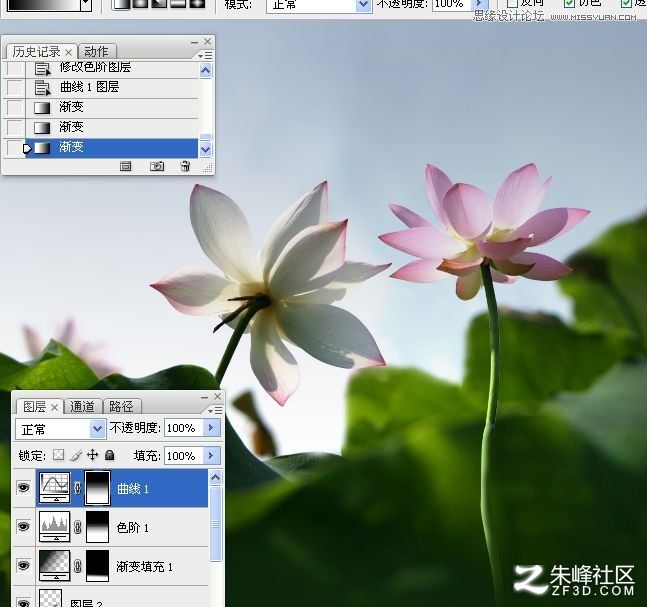Create new snapshot with camera icon
Viewport: 647px width, 607px height.
(157, 166)
